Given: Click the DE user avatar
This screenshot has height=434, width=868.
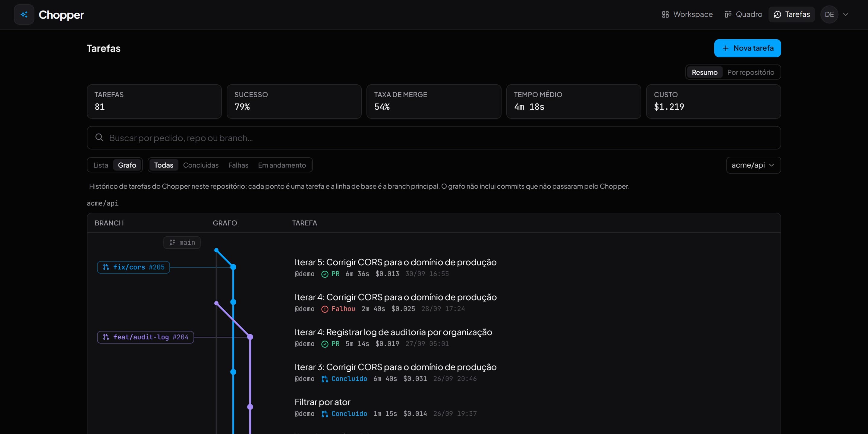Looking at the screenshot, I should coord(829,14).
